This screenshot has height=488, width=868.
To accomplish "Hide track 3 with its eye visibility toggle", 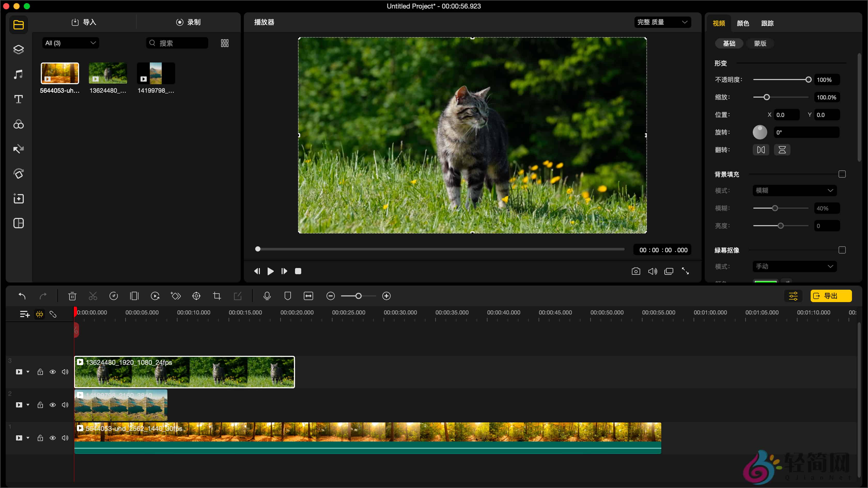I will [x=52, y=372].
